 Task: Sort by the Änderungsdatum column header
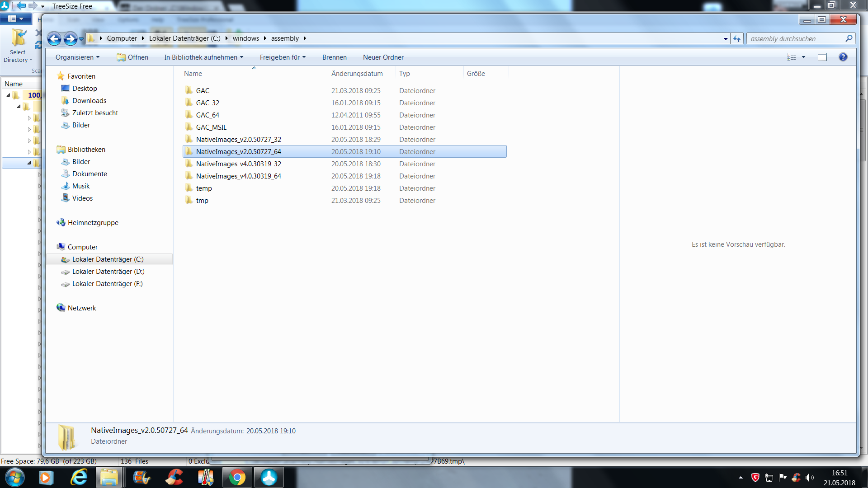point(357,74)
